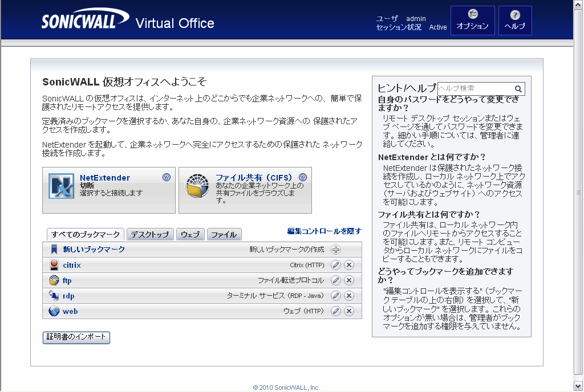This screenshot has height=392, width=584.
Task: Edit the rdp bookmark
Action: (x=335, y=296)
